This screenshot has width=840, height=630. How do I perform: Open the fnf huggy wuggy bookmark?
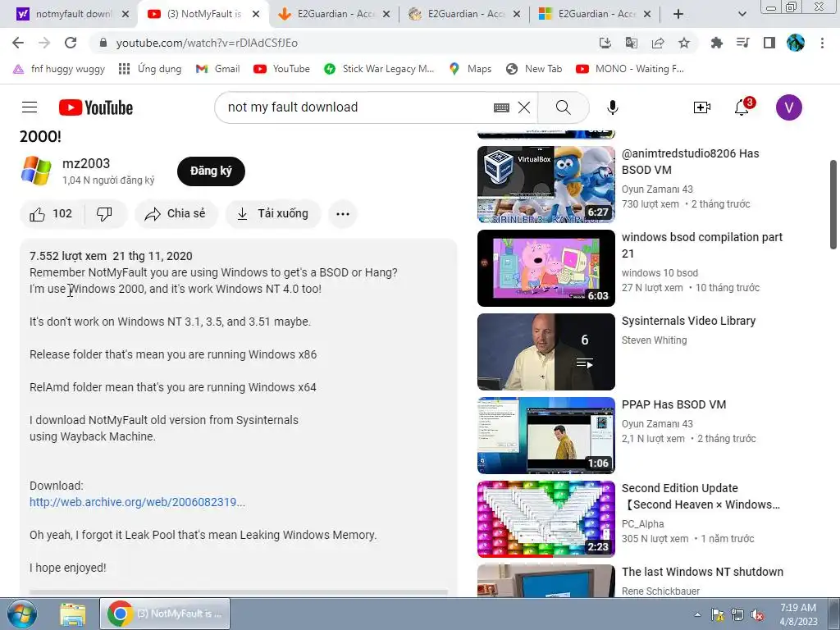click(59, 69)
